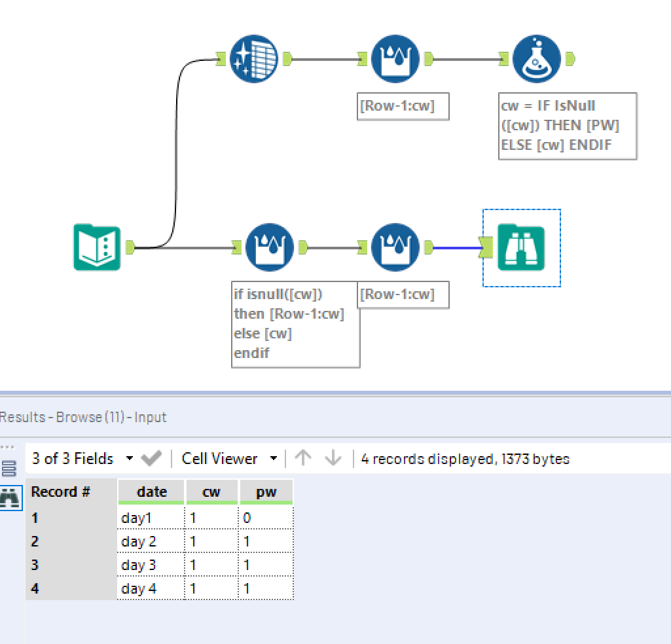Select first Multi-Row Formula tool on bottom branch
The width and height of the screenshot is (671, 644).
(x=269, y=247)
